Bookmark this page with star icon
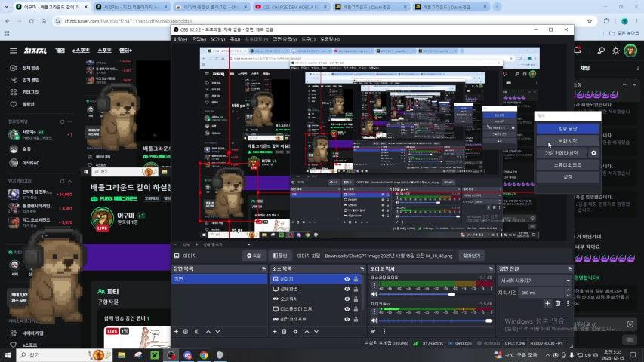 [x=590, y=21]
